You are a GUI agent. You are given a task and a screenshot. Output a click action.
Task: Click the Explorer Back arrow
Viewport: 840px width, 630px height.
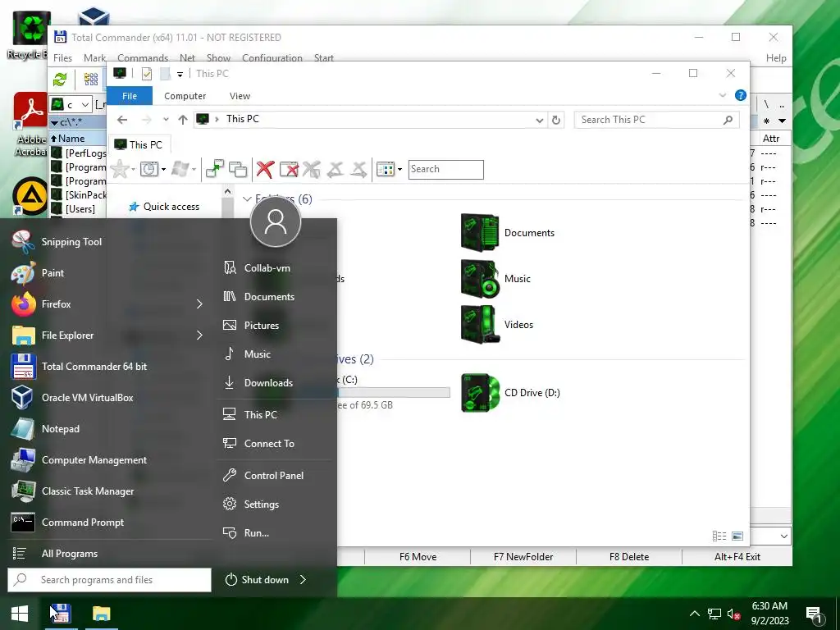(x=122, y=120)
